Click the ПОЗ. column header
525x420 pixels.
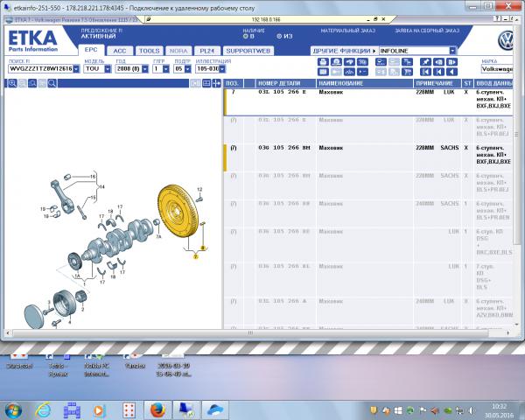point(234,83)
